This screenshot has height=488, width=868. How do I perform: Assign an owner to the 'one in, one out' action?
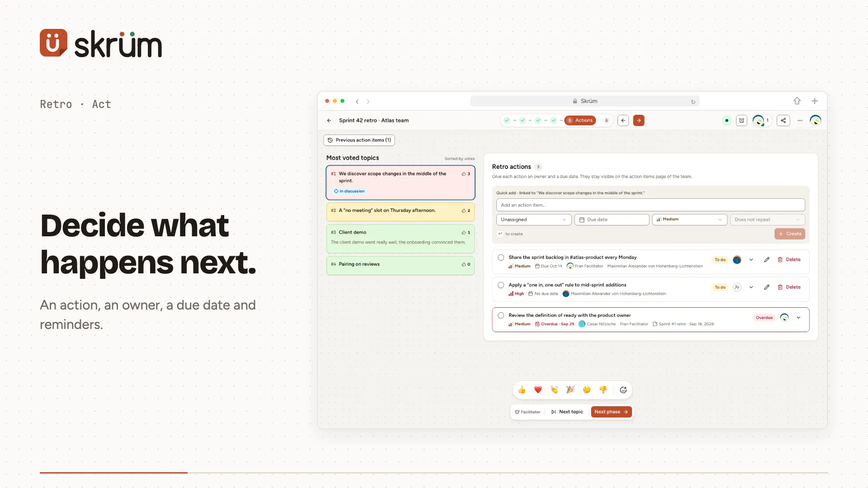737,287
